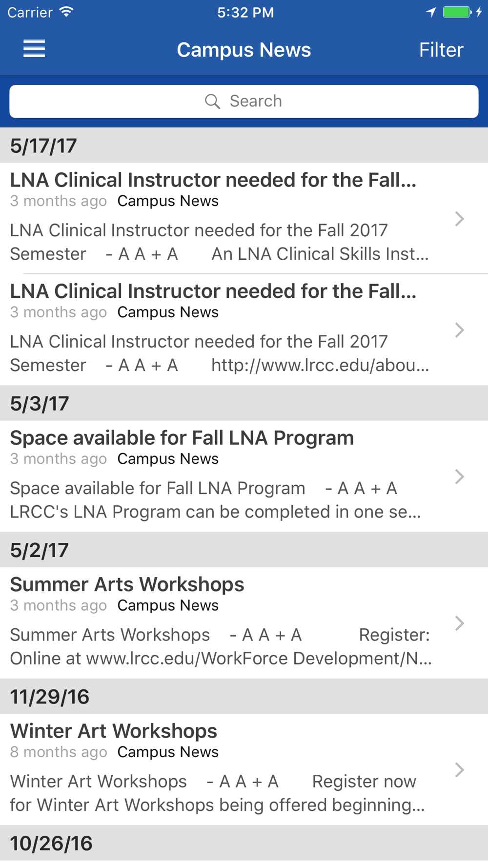
Task: Tap the Campus News page title
Action: (x=244, y=50)
